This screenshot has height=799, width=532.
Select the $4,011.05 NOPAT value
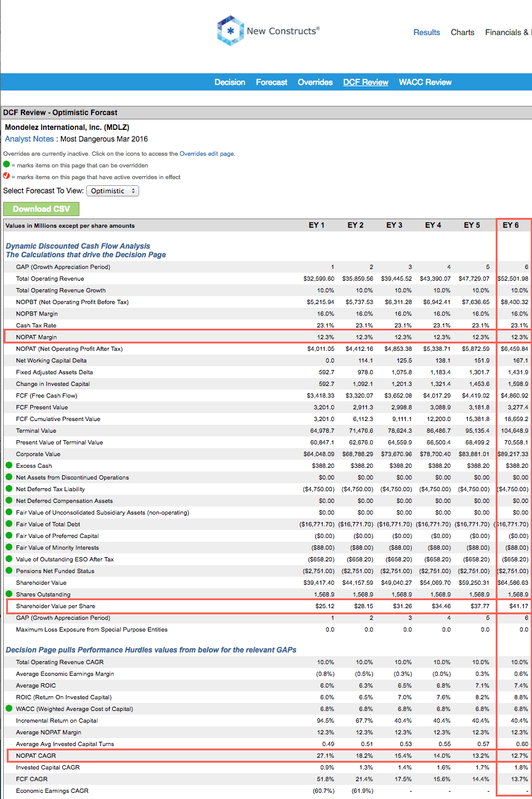click(320, 349)
